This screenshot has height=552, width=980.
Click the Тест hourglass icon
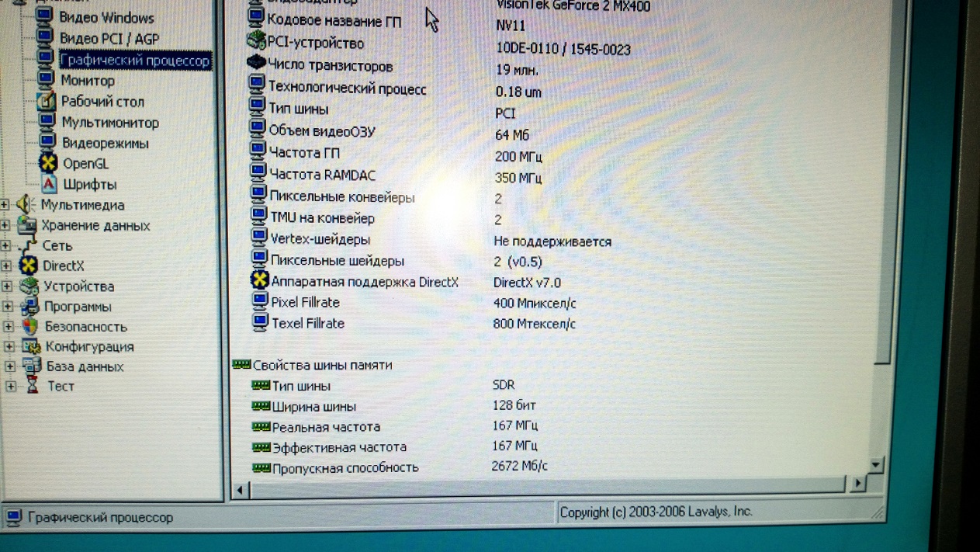click(33, 385)
